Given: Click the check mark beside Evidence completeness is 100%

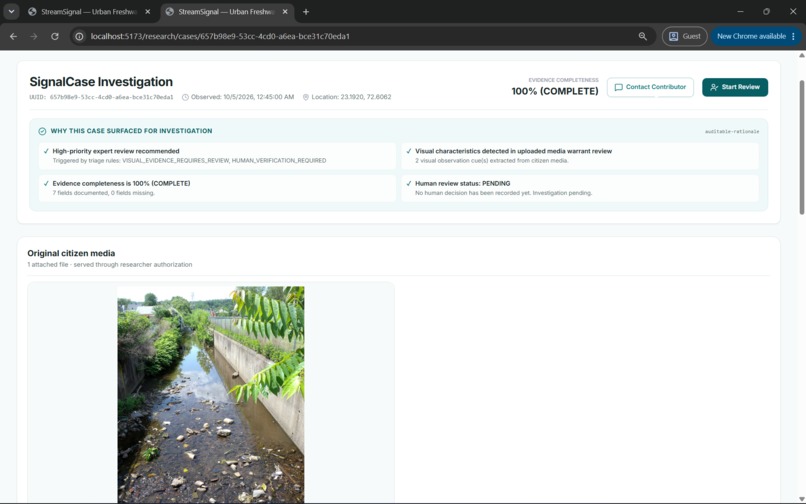Looking at the screenshot, I should click(46, 184).
